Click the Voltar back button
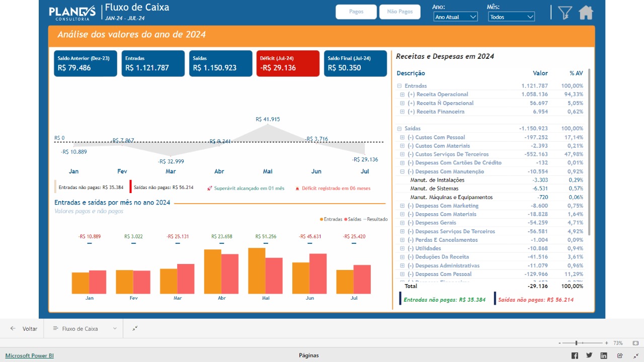 [x=24, y=328]
